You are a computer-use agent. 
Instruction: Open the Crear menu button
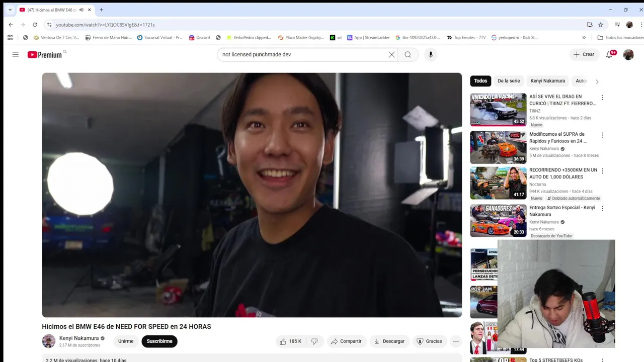(x=584, y=54)
